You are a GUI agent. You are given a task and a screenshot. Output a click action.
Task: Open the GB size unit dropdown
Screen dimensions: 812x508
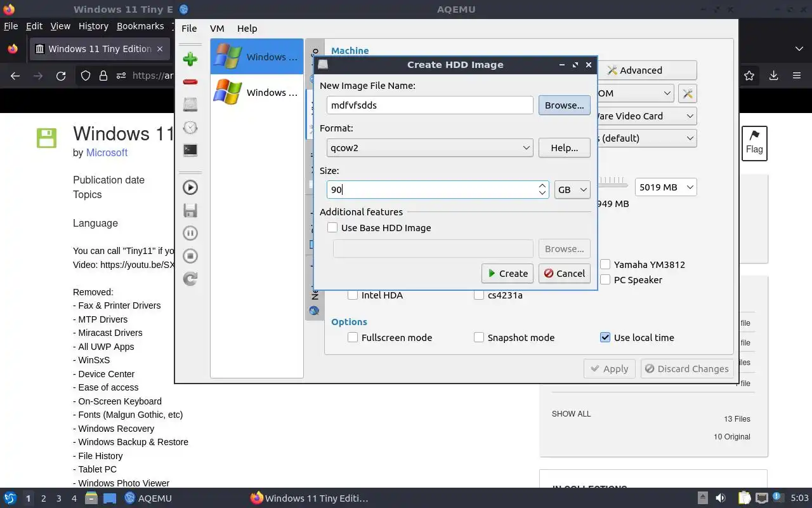pyautogui.click(x=572, y=189)
